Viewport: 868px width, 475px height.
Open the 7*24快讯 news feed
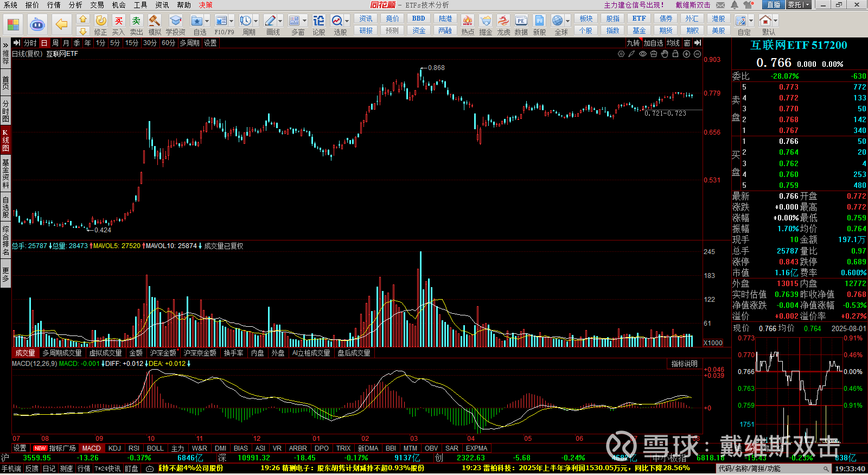pos(107,468)
